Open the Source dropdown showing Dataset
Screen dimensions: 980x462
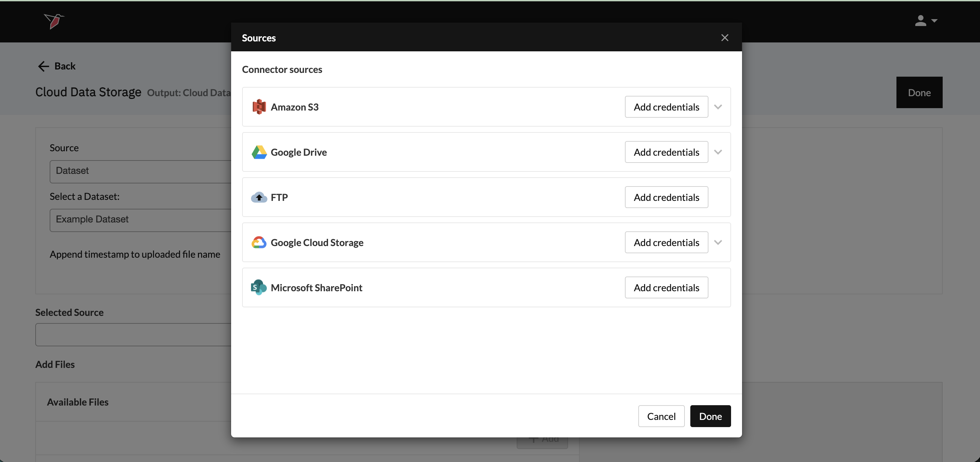140,171
